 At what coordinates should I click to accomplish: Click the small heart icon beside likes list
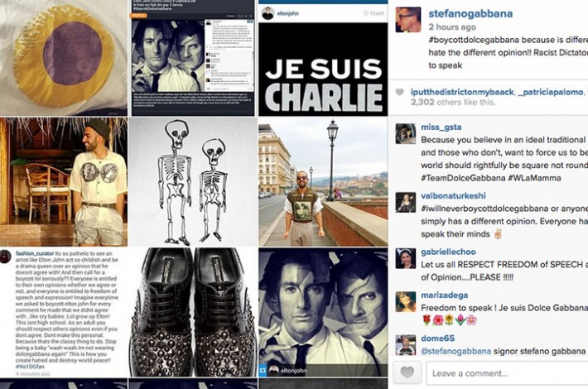pyautogui.click(x=401, y=92)
